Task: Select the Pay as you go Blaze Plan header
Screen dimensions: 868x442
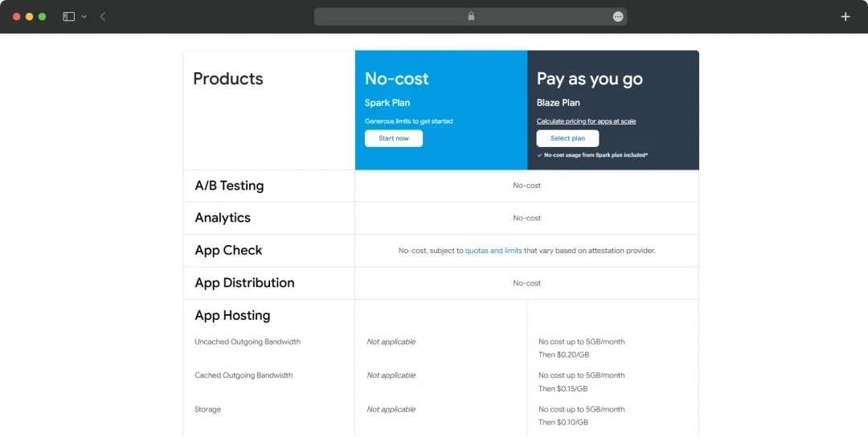Action: tap(613, 110)
